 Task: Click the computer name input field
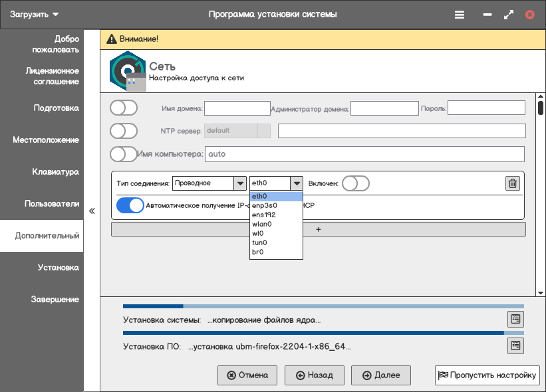pyautogui.click(x=364, y=153)
